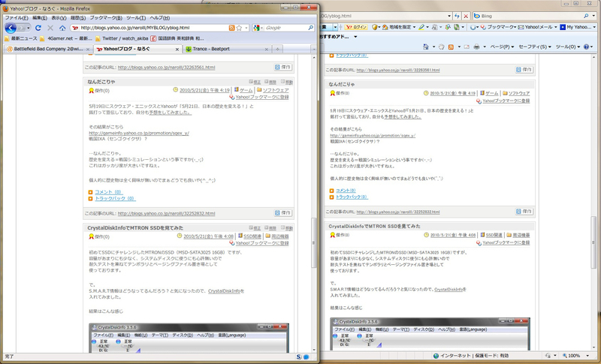Click the CrystalDiskInfo link in the Firefox post

click(224, 291)
